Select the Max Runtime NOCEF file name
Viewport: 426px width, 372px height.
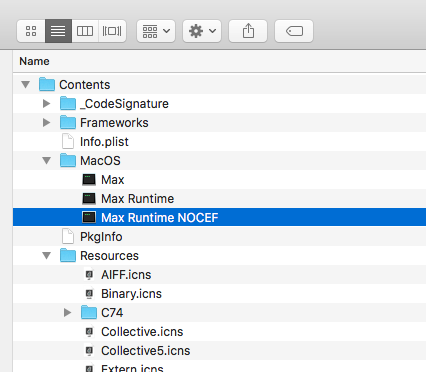(x=160, y=218)
